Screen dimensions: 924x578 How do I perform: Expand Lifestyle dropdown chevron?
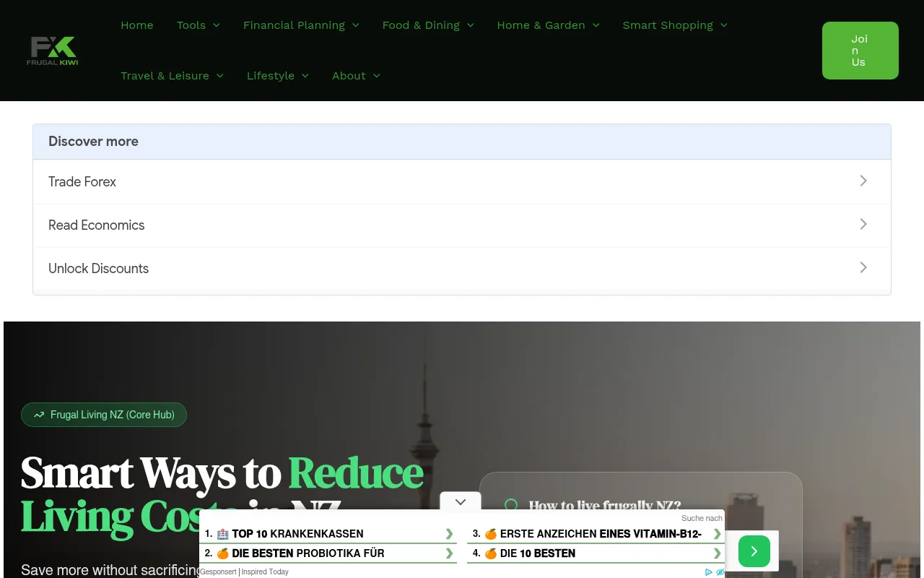[x=305, y=76]
